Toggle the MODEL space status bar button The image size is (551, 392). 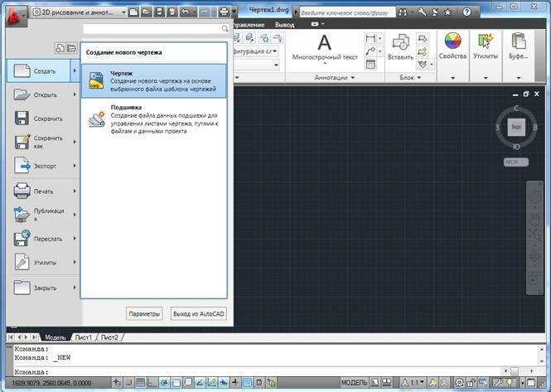point(354,383)
